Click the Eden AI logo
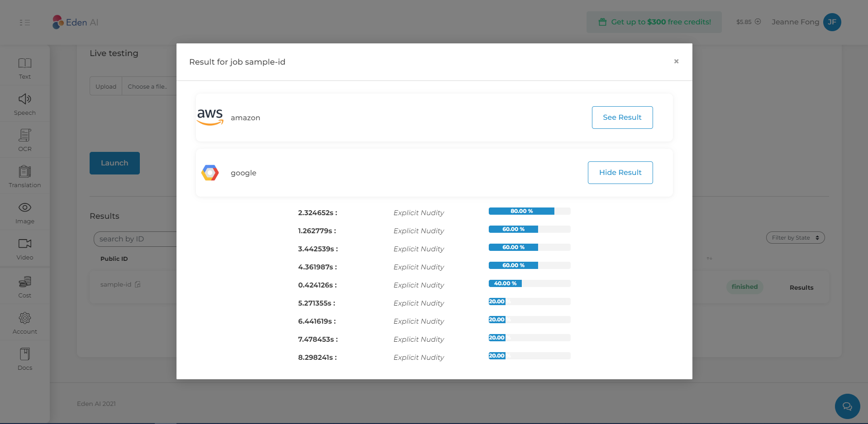Viewport: 868px width, 424px height. (x=75, y=22)
